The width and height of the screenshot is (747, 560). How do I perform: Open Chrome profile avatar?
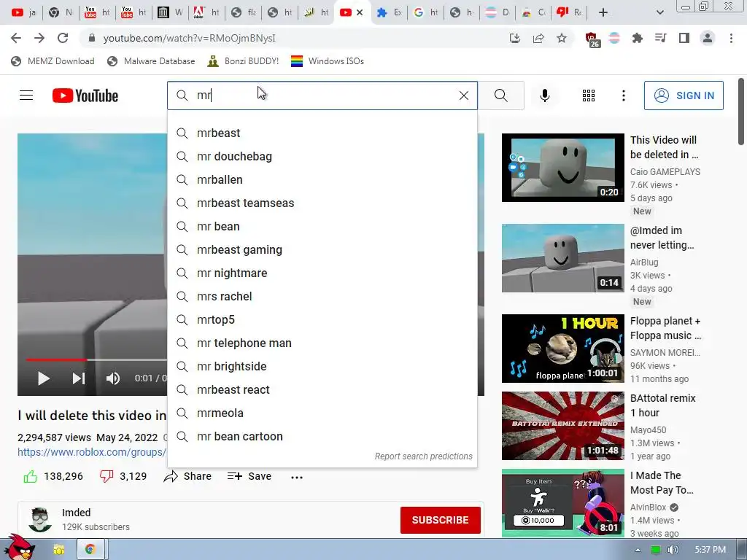[x=708, y=38]
